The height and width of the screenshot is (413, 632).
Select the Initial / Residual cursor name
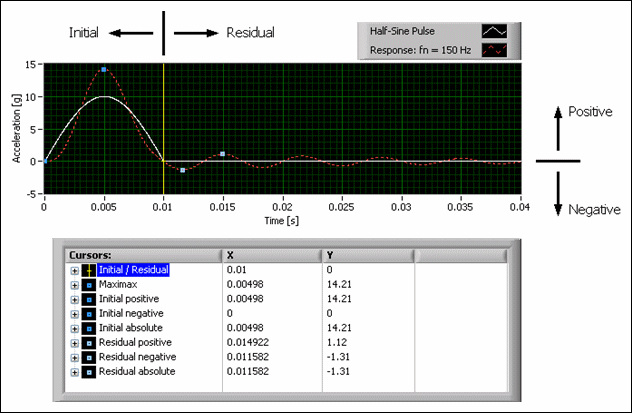pos(134,270)
